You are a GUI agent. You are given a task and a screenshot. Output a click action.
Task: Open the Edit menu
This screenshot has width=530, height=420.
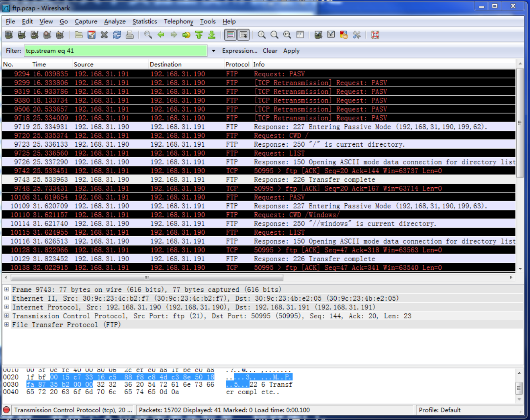27,22
